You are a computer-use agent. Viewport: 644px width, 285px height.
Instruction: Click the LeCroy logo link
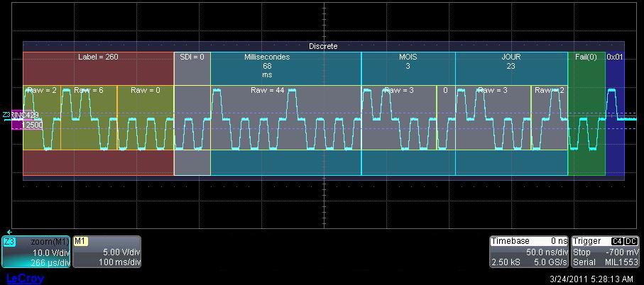click(25, 279)
